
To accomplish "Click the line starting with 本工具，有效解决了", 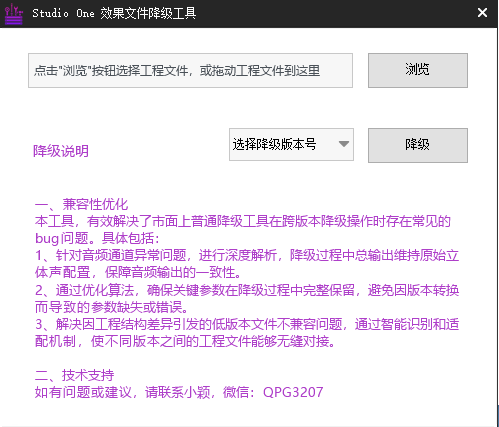I will (x=243, y=221).
